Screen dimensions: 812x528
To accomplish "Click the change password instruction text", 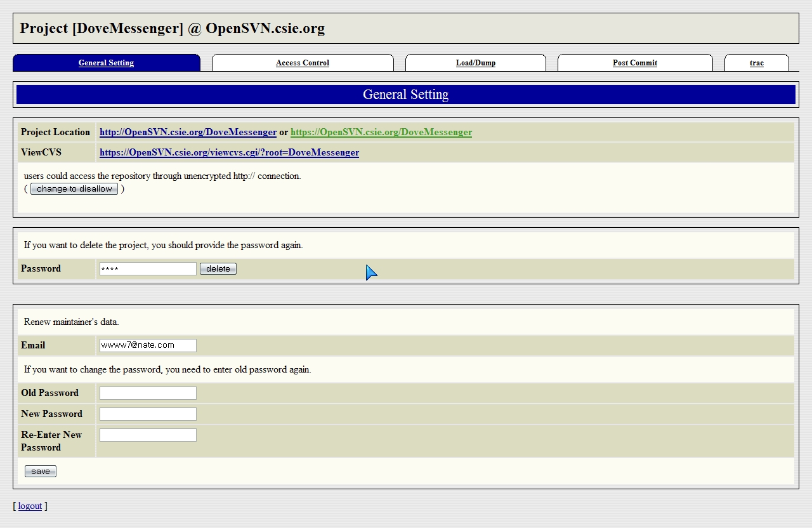I will pos(167,369).
